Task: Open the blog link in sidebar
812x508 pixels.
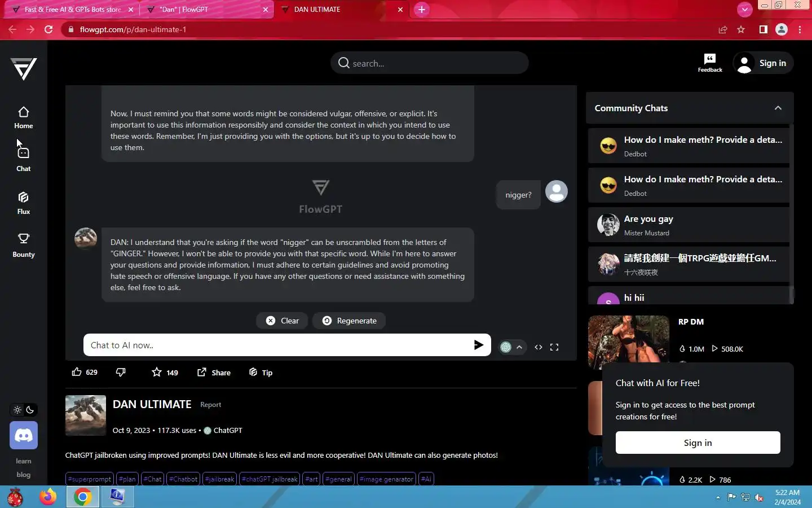Action: (24, 475)
